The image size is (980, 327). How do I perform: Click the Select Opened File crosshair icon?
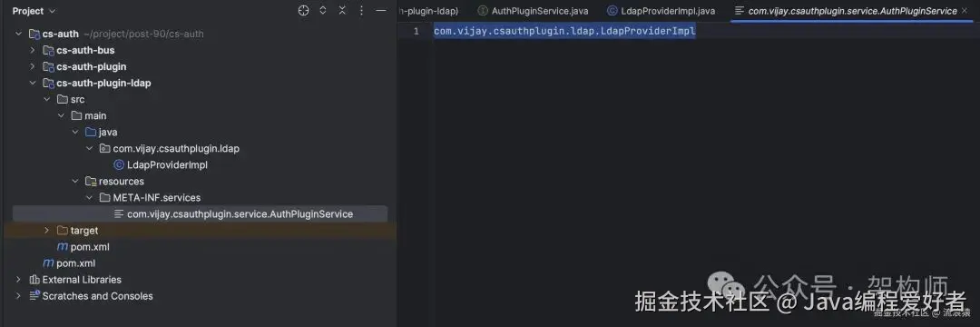click(304, 11)
